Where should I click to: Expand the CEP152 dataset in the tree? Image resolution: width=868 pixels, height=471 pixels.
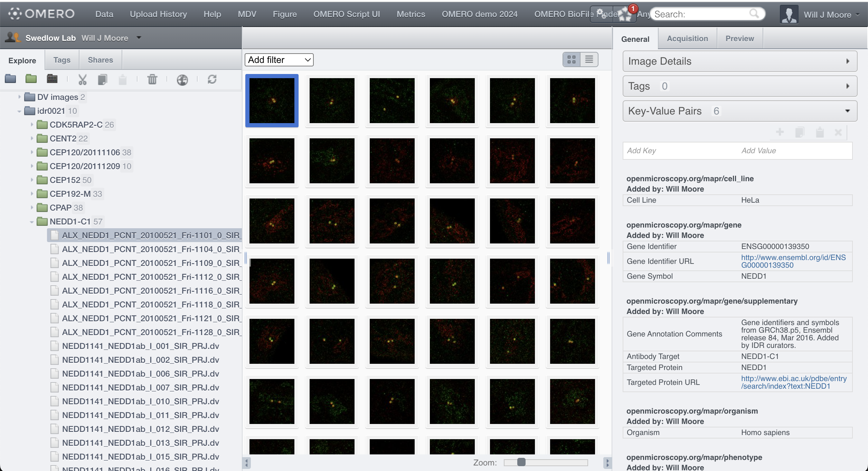pos(32,180)
